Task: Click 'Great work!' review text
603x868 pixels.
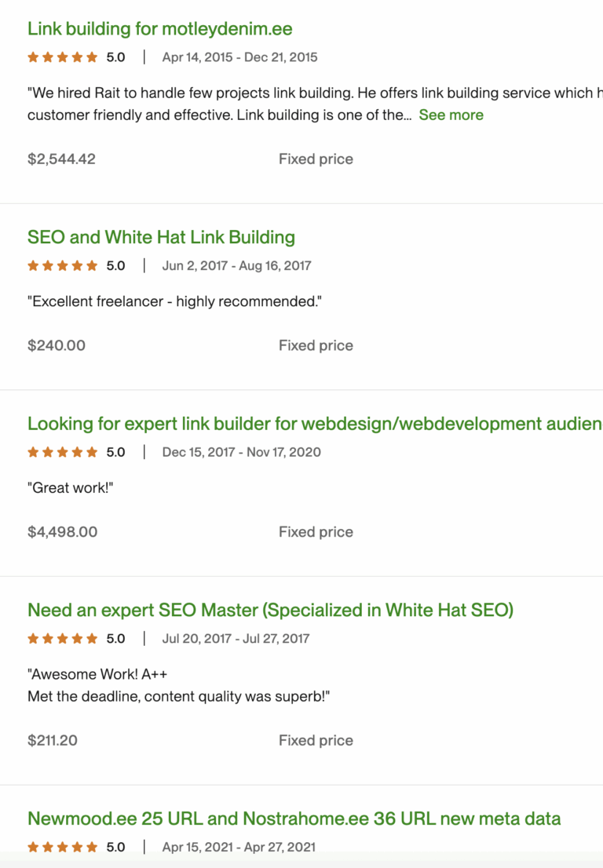Action: [x=71, y=487]
